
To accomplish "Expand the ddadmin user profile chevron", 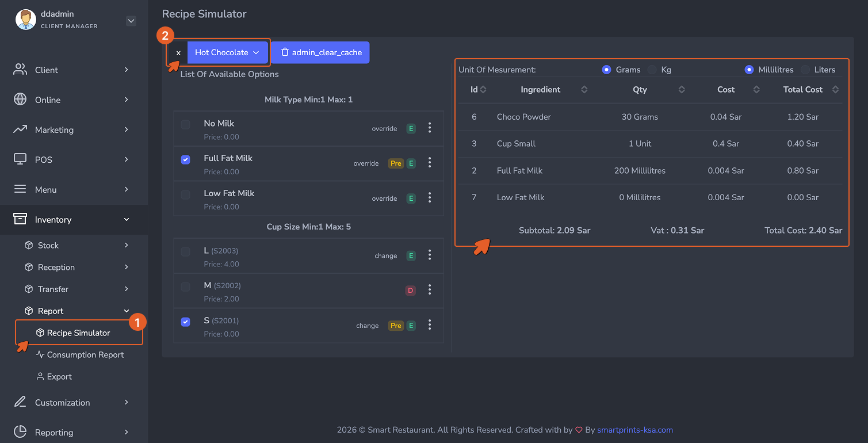I will point(131,21).
